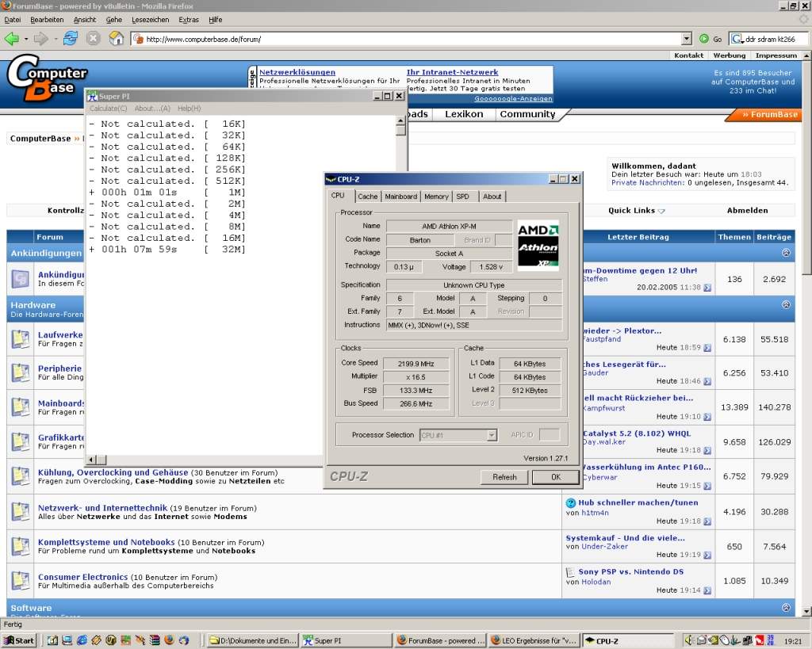Viewport: 812px width, 649px height.
Task: Click the Lexikon navigation tab
Action: [x=463, y=114]
